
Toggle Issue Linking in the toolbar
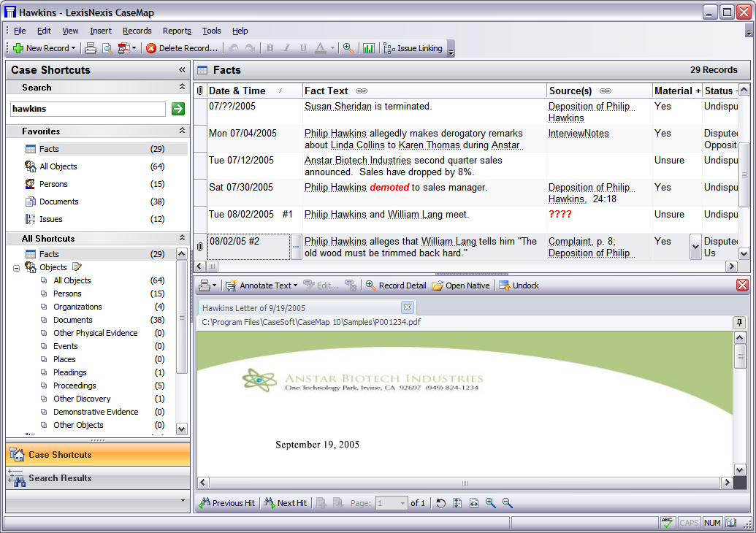pyautogui.click(x=413, y=48)
